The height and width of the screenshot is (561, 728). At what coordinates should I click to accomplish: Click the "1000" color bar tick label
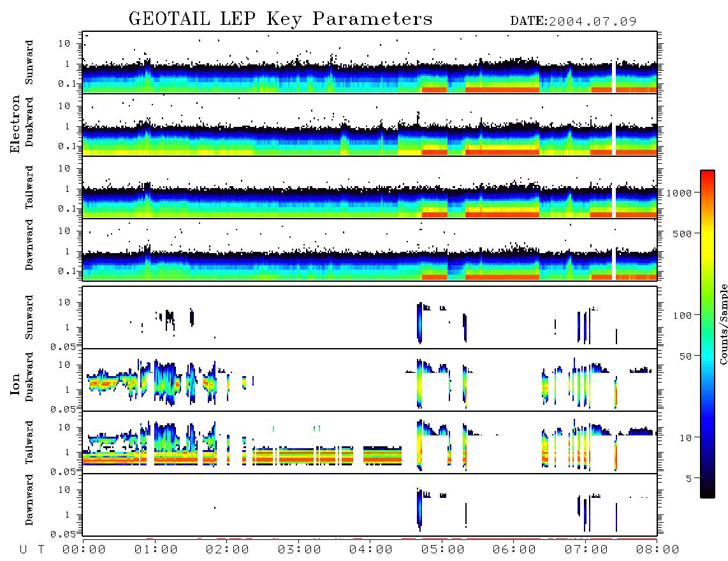pyautogui.click(x=680, y=193)
